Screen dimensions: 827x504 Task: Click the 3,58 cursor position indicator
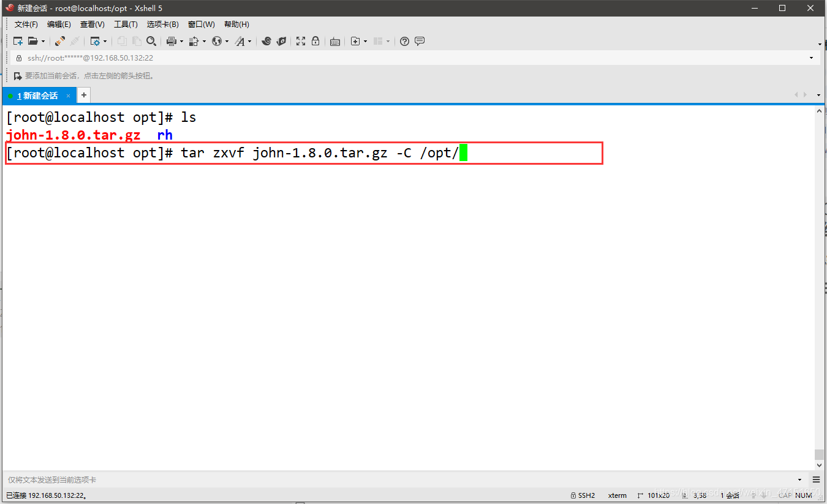pos(695,495)
